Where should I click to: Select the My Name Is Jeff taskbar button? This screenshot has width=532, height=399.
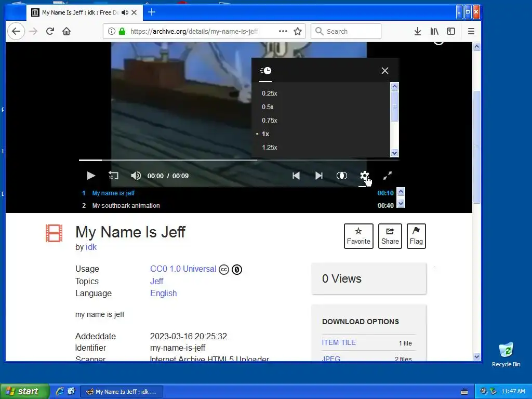[122, 392]
